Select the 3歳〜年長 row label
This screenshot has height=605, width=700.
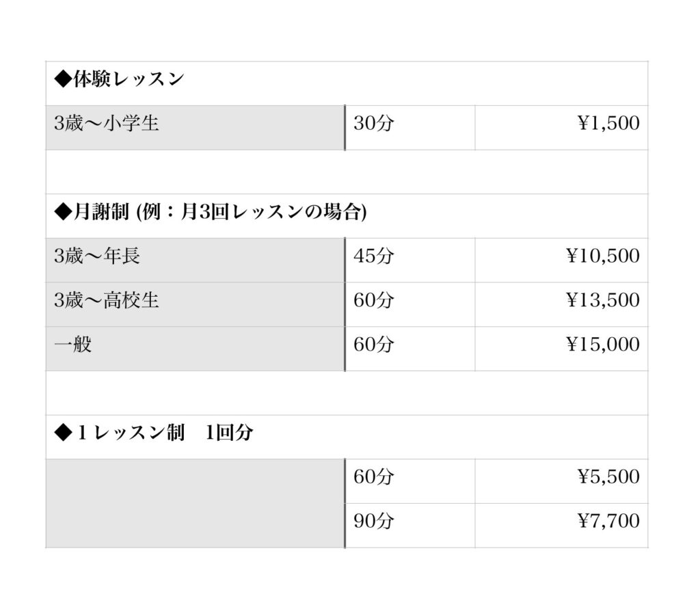pos(195,260)
